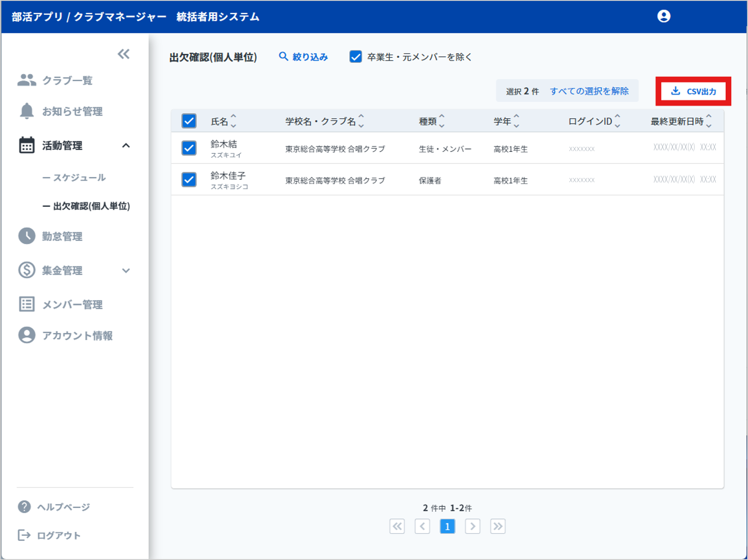Click the 活動管理 calendar icon
Image resolution: width=748 pixels, height=560 pixels.
click(27, 145)
